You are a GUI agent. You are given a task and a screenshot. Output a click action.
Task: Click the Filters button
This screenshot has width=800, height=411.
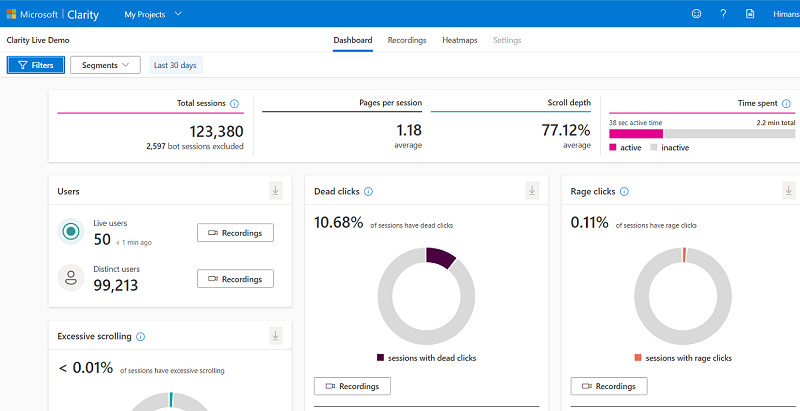pyautogui.click(x=36, y=65)
